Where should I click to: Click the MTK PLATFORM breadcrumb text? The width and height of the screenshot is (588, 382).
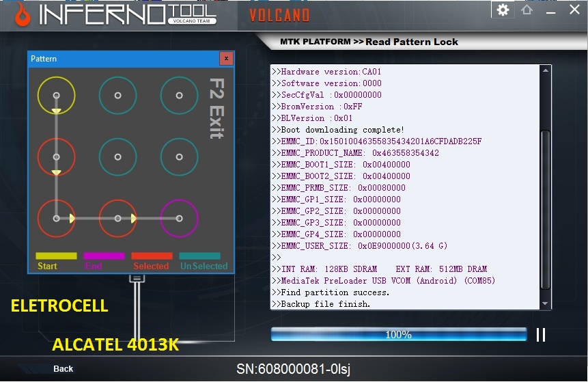[x=315, y=42]
